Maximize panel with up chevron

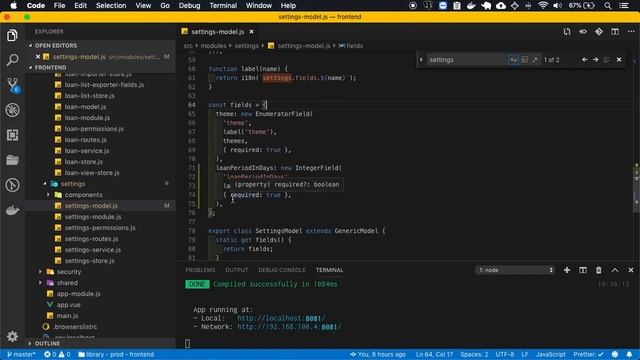(615, 270)
